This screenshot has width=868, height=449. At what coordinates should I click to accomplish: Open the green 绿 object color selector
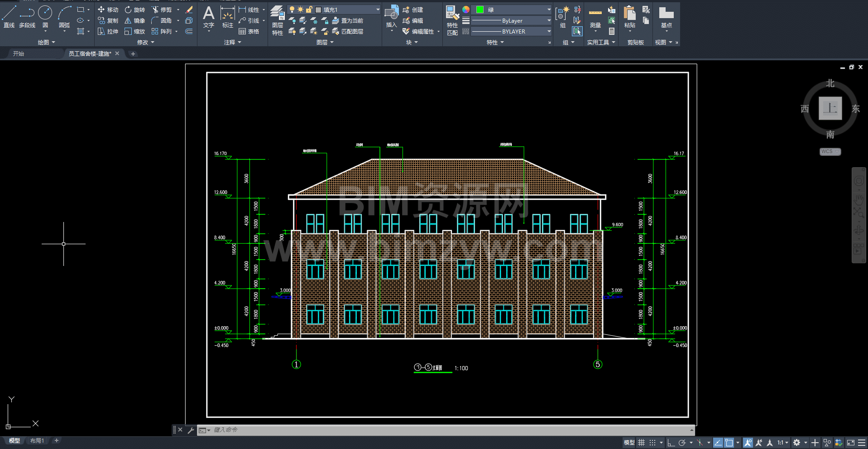tap(513, 10)
